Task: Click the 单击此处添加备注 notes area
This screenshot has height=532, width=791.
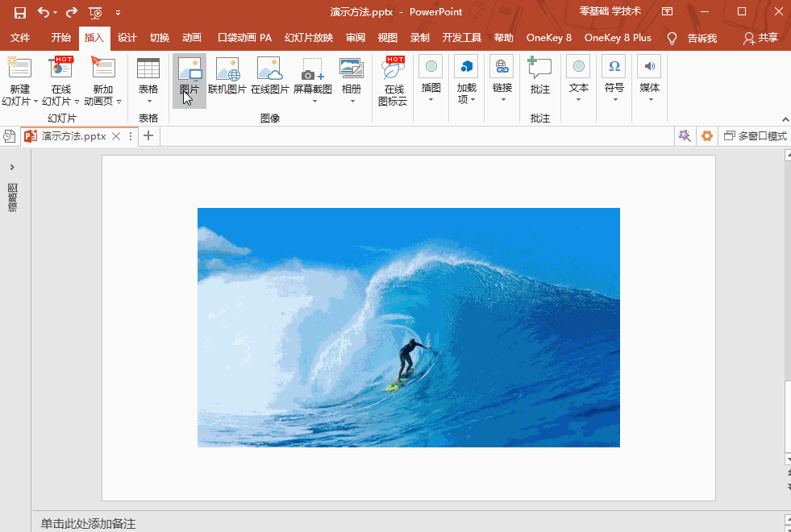Action: click(88, 524)
